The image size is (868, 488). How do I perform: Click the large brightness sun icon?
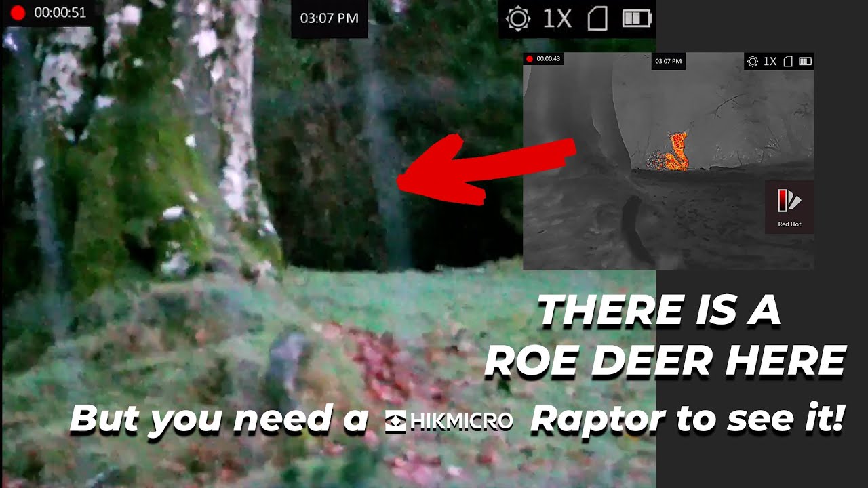(518, 19)
